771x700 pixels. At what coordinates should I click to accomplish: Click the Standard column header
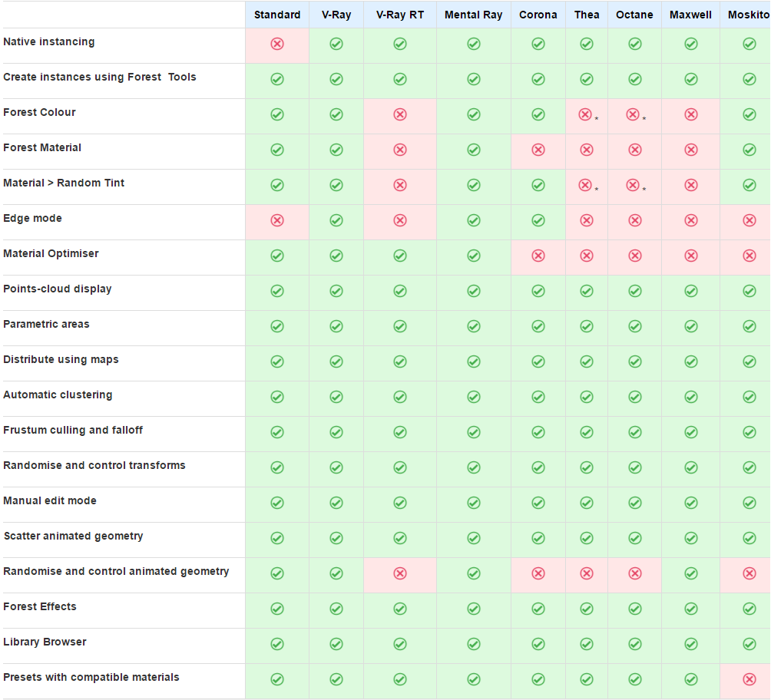pos(277,15)
